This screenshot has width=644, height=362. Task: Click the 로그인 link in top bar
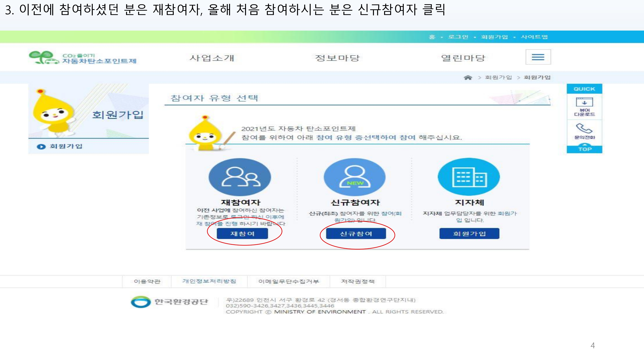click(x=458, y=37)
